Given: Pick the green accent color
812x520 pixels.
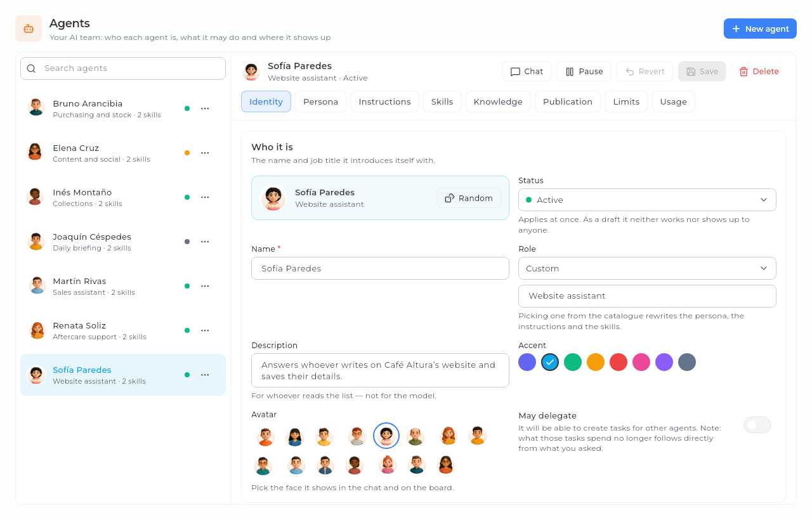Looking at the screenshot, I should click(x=573, y=362).
